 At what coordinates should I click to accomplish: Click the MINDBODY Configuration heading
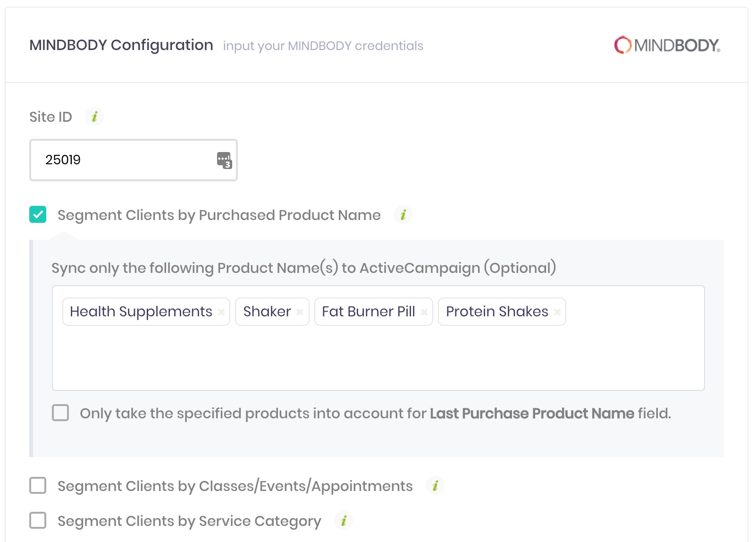121,45
